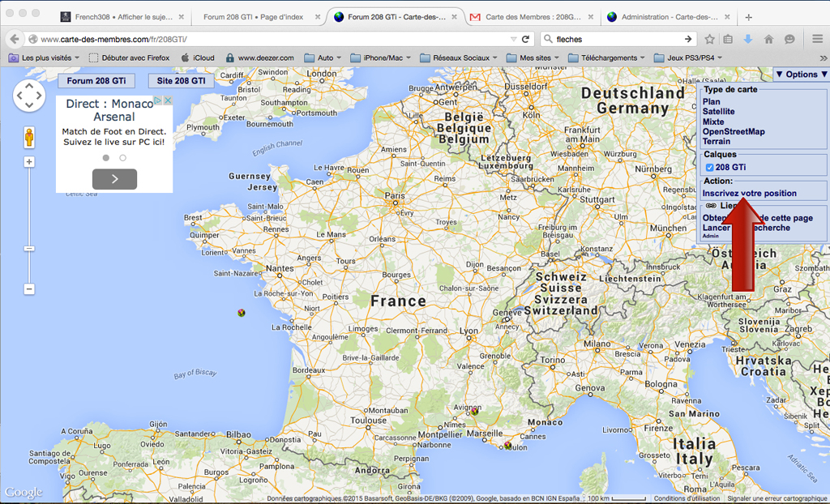Open the iCloud bookmark
The image size is (830, 504).
pyautogui.click(x=198, y=58)
